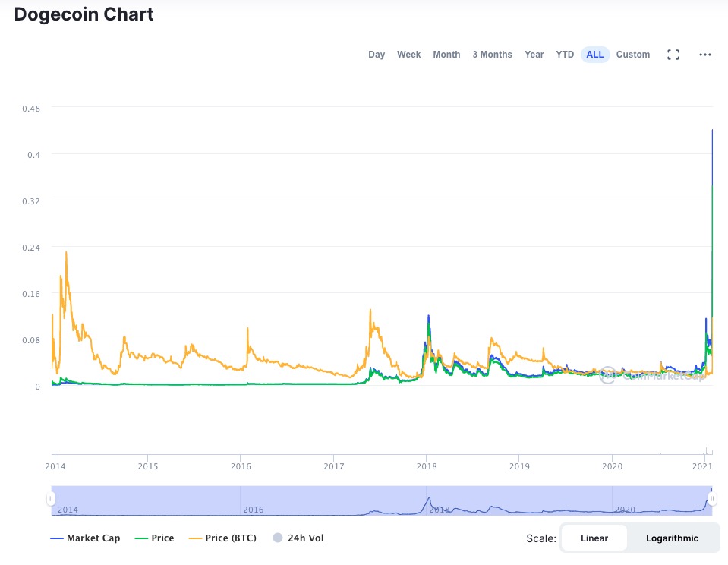
Task: Select Linear scale option
Action: click(594, 538)
